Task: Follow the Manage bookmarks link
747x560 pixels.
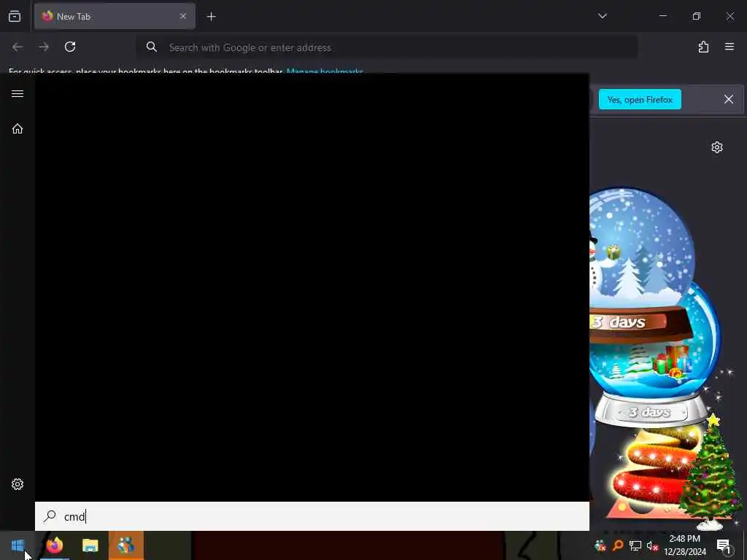Action: tap(325, 71)
